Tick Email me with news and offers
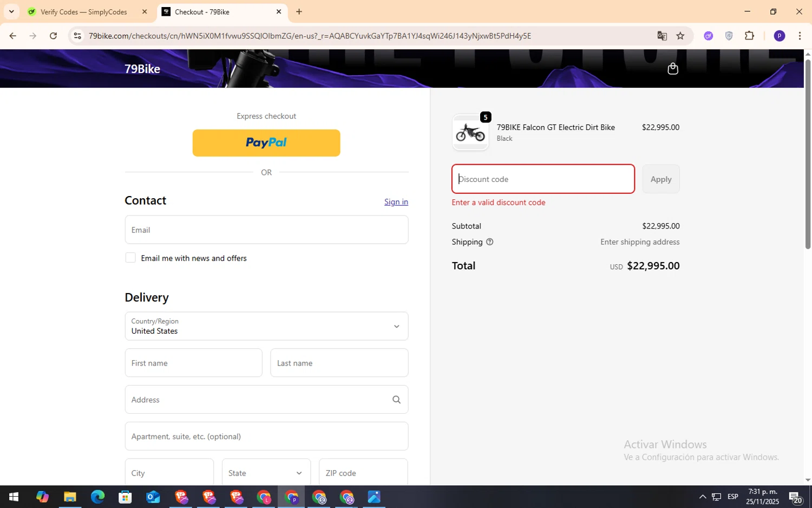The width and height of the screenshot is (812, 508). coord(130,258)
